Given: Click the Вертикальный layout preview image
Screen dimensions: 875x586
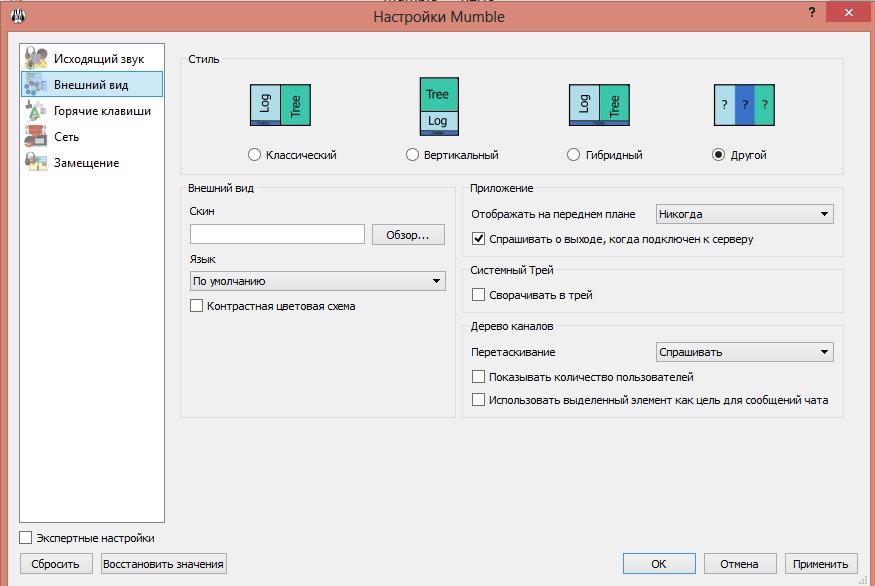Looking at the screenshot, I should [x=438, y=107].
